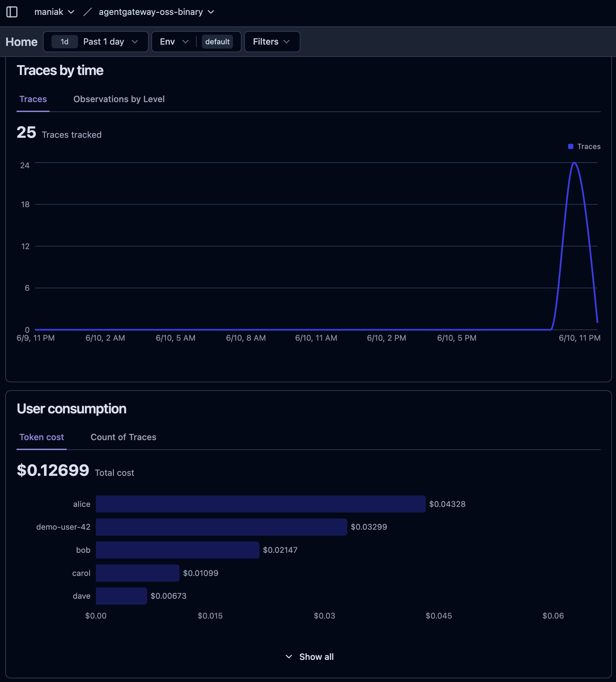Click the carol user label
This screenshot has height=682, width=616.
click(x=81, y=573)
